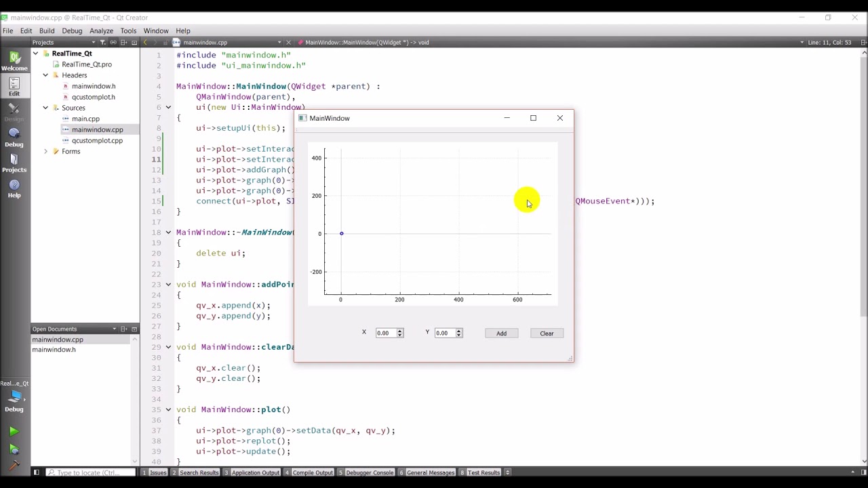The height and width of the screenshot is (488, 868).
Task: Open the Analyze menu
Action: pyautogui.click(x=101, y=30)
